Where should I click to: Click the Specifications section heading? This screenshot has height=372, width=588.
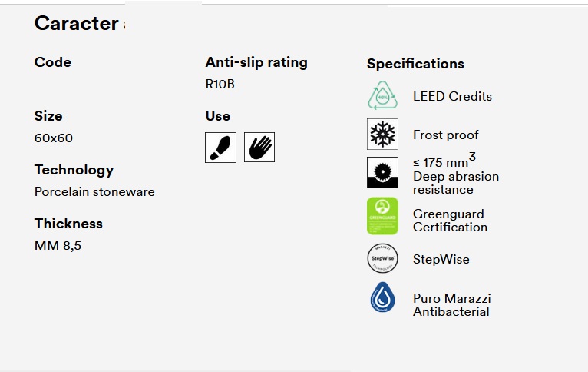click(x=415, y=64)
